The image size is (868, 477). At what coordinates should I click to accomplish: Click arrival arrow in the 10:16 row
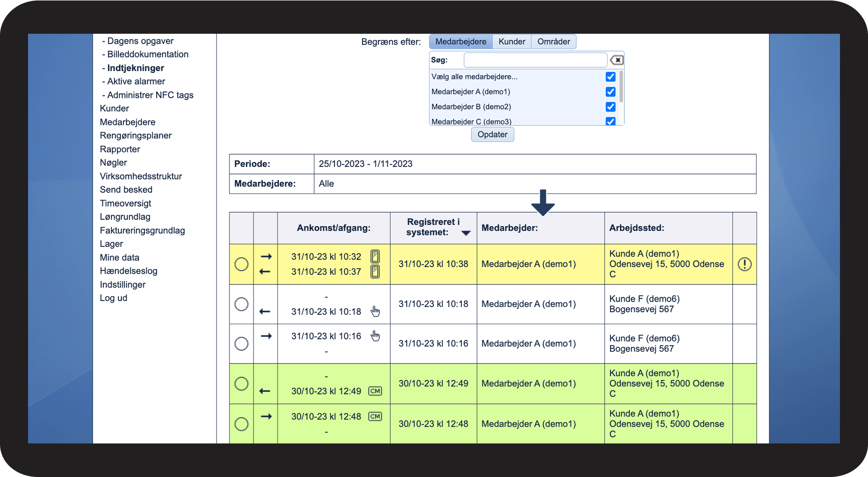pos(266,336)
